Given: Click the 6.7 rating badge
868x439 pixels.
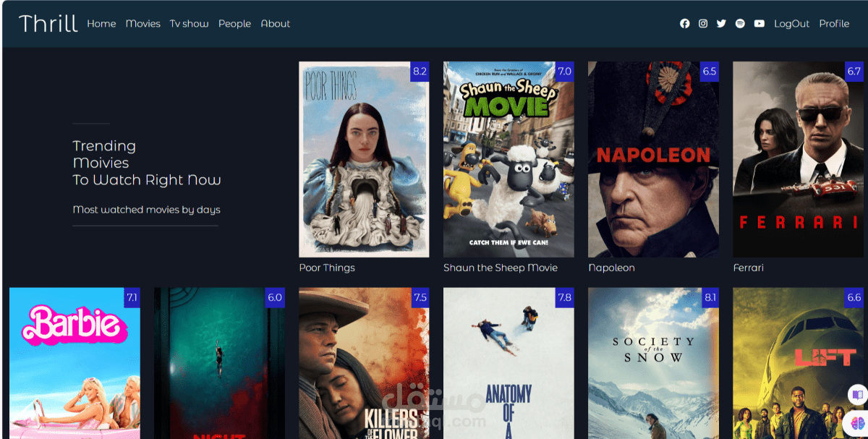Looking at the screenshot, I should click(x=854, y=72).
